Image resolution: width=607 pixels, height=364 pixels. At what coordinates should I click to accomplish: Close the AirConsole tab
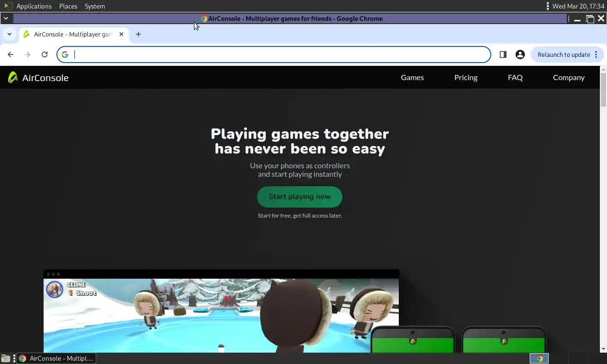(121, 34)
